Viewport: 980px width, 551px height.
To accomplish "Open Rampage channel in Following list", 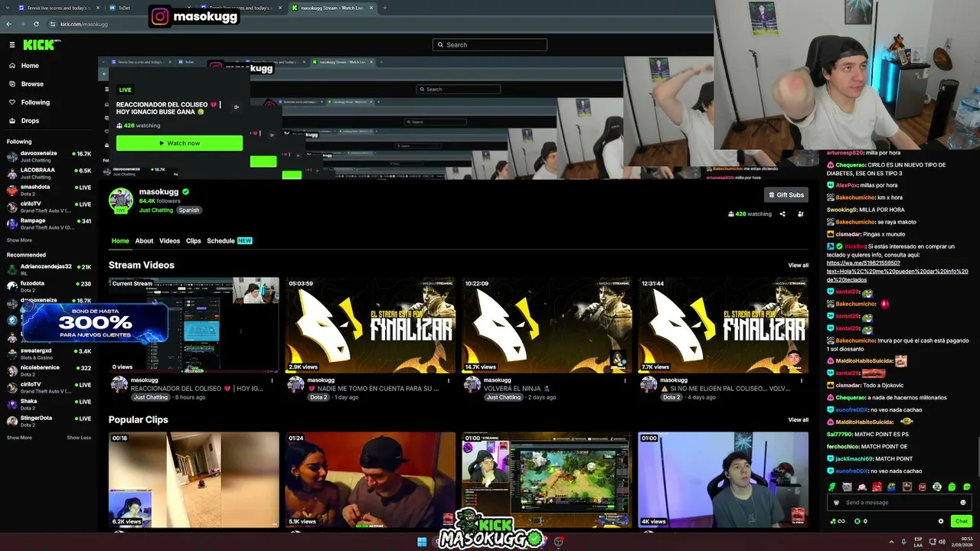I will point(49,224).
